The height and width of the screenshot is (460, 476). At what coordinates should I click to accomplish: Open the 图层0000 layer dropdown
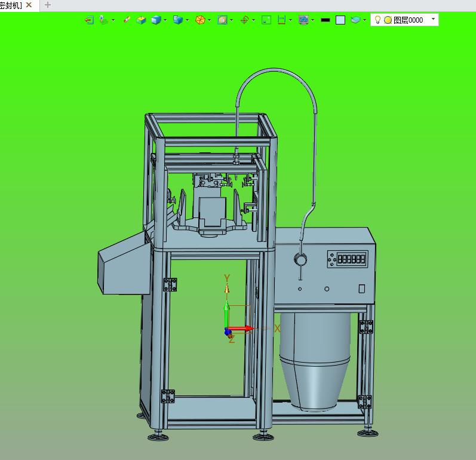pyautogui.click(x=433, y=19)
